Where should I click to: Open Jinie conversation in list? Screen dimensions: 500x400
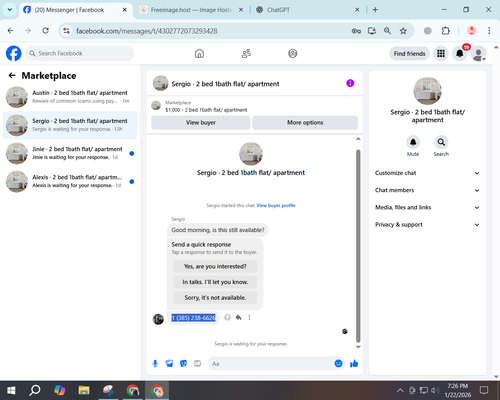pyautogui.click(x=70, y=153)
